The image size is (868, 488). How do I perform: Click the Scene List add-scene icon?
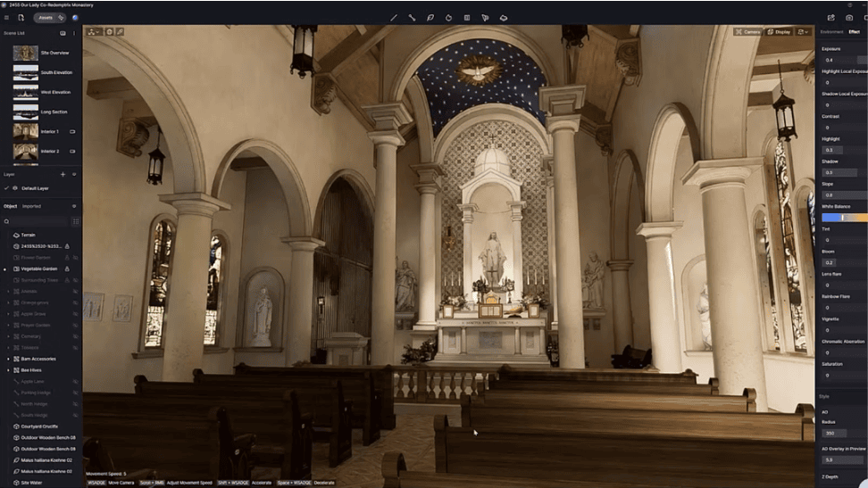[63, 33]
